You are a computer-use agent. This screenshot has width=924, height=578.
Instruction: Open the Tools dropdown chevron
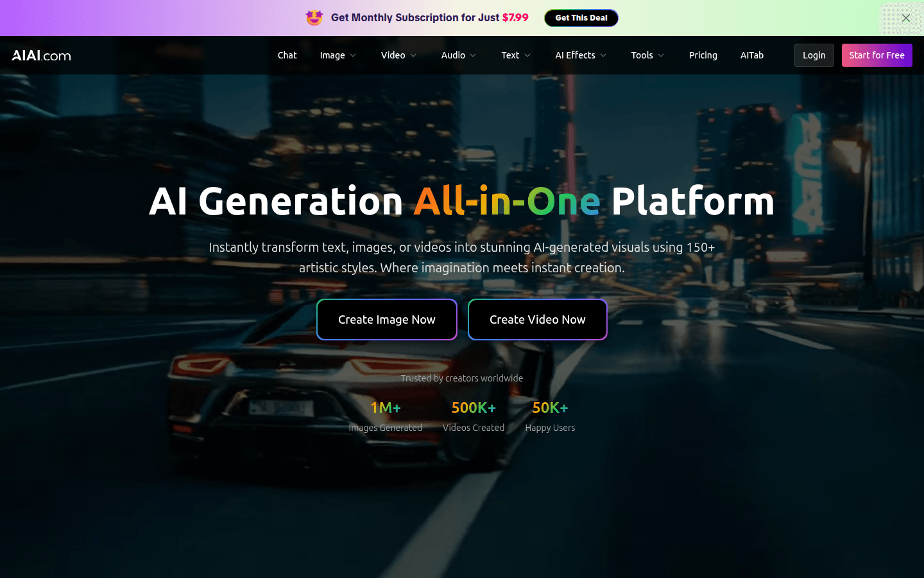[661, 55]
